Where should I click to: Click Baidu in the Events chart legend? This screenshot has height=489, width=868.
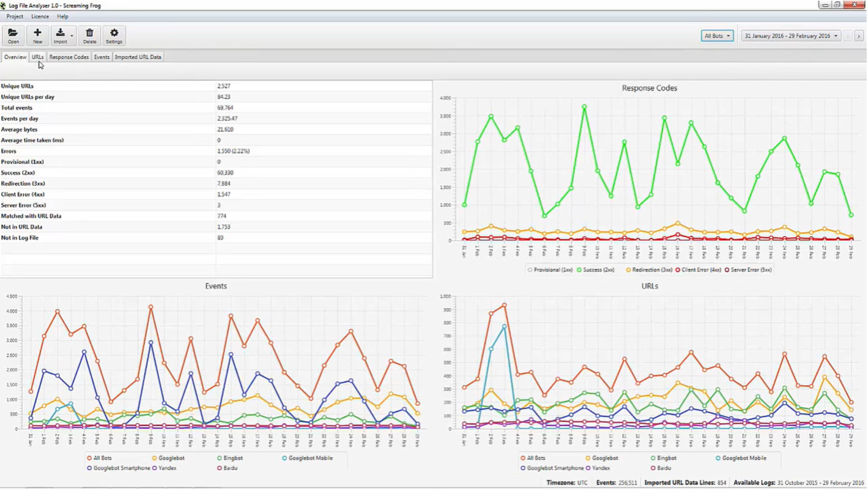[x=227, y=468]
